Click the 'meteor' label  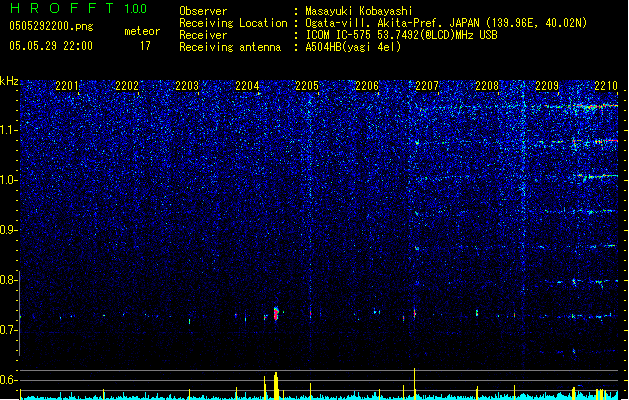pos(142,31)
